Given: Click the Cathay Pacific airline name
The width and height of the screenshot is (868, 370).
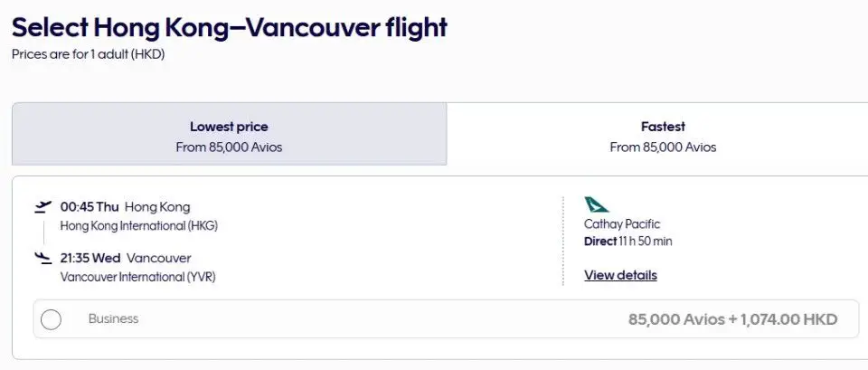Looking at the screenshot, I should click(x=622, y=224).
